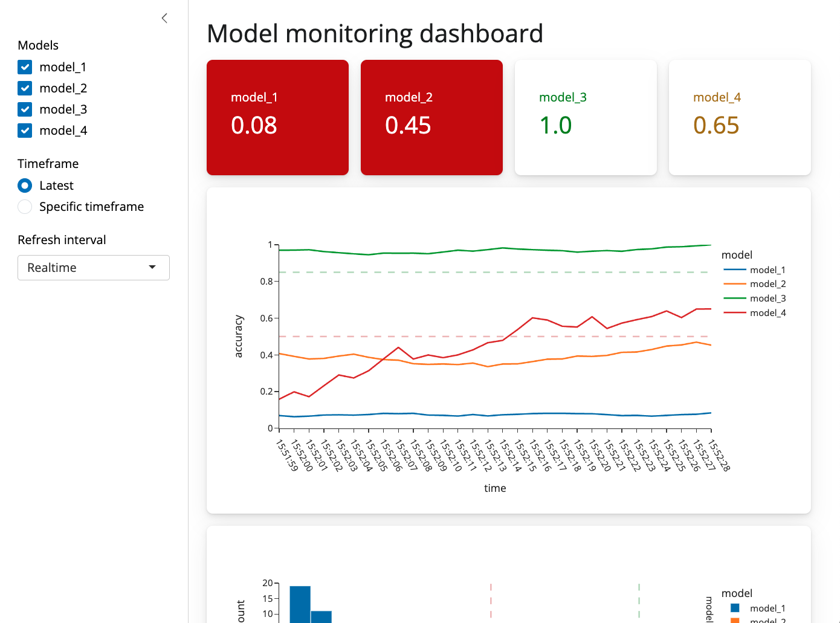Select the model_3 card showing 1.0
Viewport: 840px width, 623px height.
586,117
